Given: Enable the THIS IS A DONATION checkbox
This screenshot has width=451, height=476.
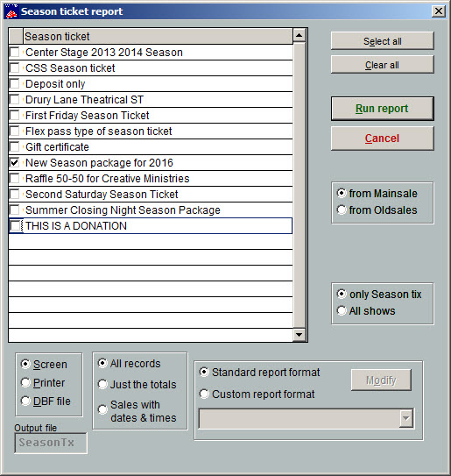Looking at the screenshot, I should [15, 226].
